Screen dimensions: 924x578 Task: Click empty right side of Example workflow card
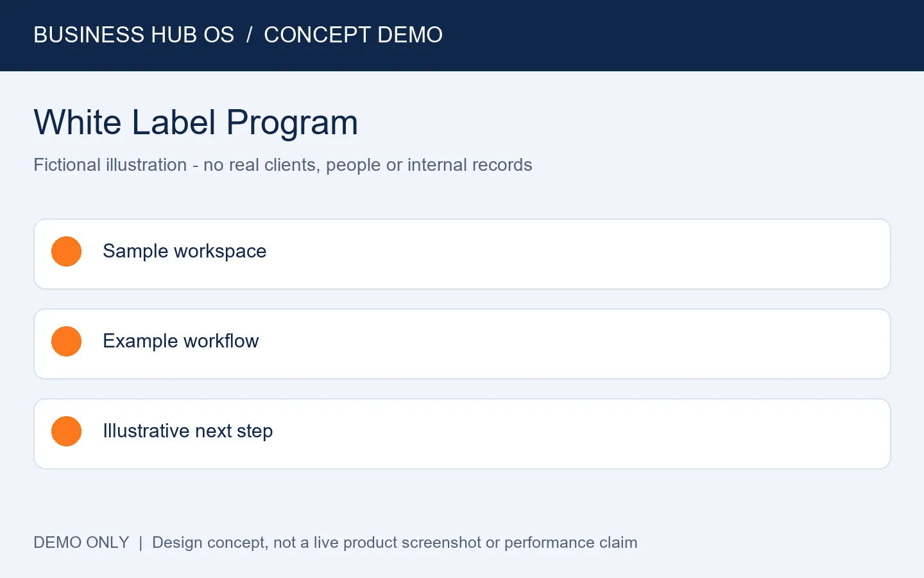[x=577, y=344]
